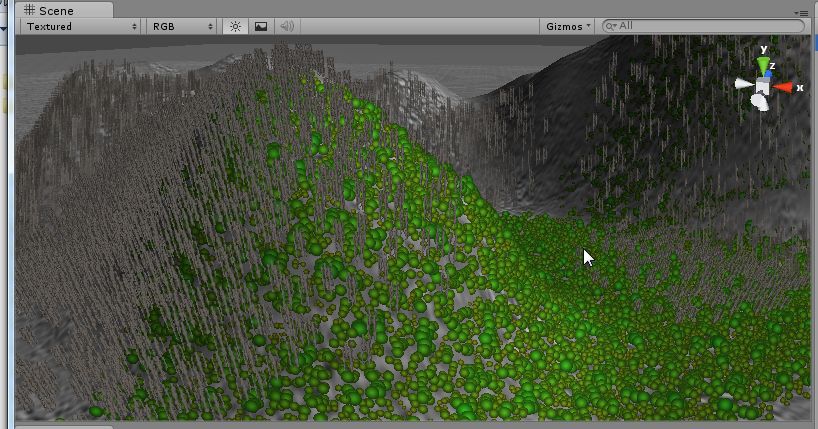Toggle scene lighting with the sun icon
This screenshot has height=429, width=818.
tap(235, 26)
